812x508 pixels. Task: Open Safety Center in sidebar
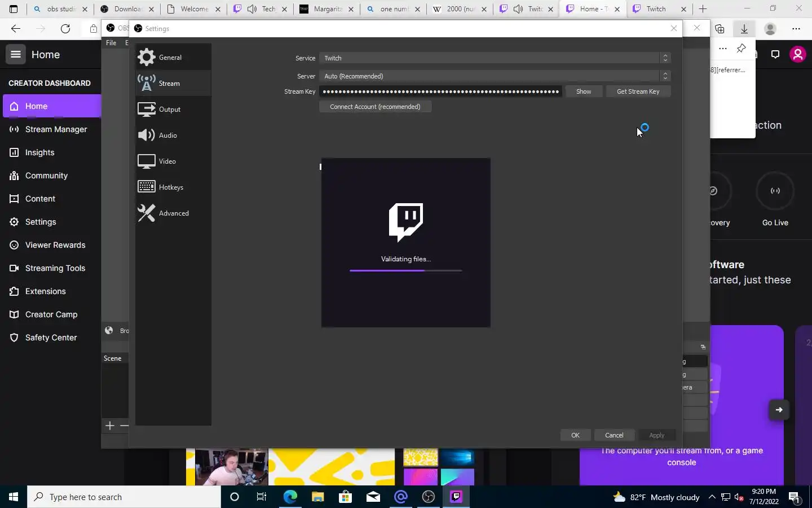pos(52,338)
